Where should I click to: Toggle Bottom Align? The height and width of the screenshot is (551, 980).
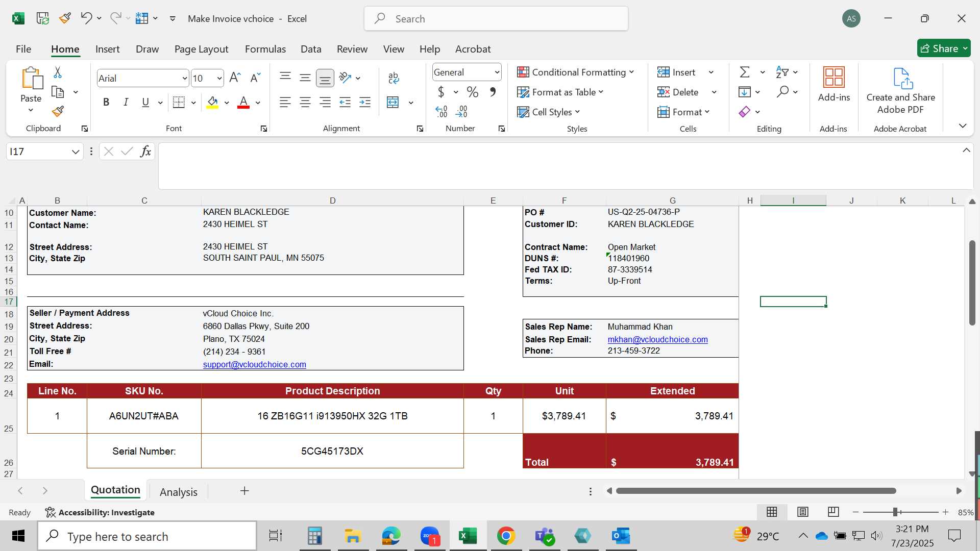(x=325, y=78)
